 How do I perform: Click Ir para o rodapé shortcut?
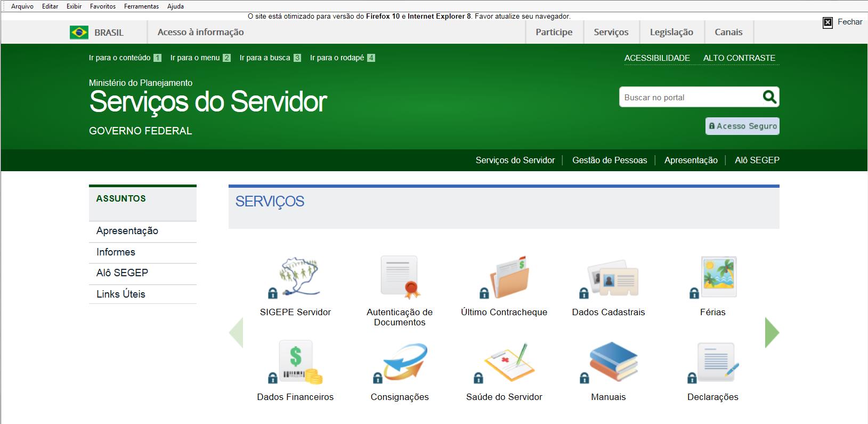343,58
